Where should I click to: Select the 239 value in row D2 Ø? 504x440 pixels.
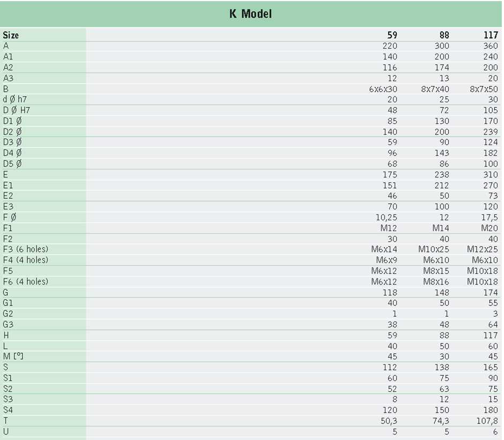click(x=490, y=131)
